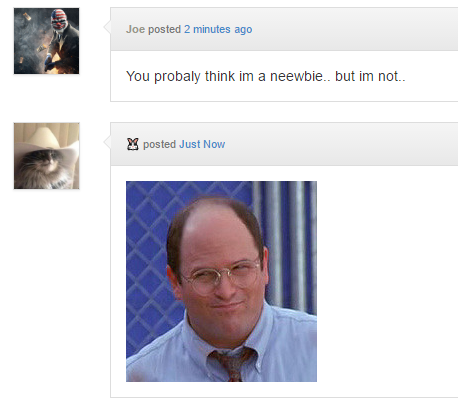Visit Joe's profile via username
458x404 pixels.
coord(135,29)
